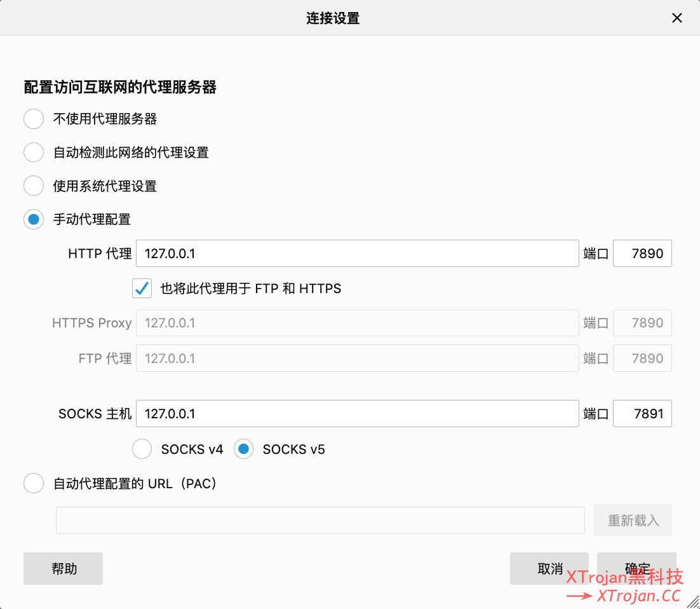Toggle 也将此代理用于 FTP 和 HTTPS checkbox

142,288
